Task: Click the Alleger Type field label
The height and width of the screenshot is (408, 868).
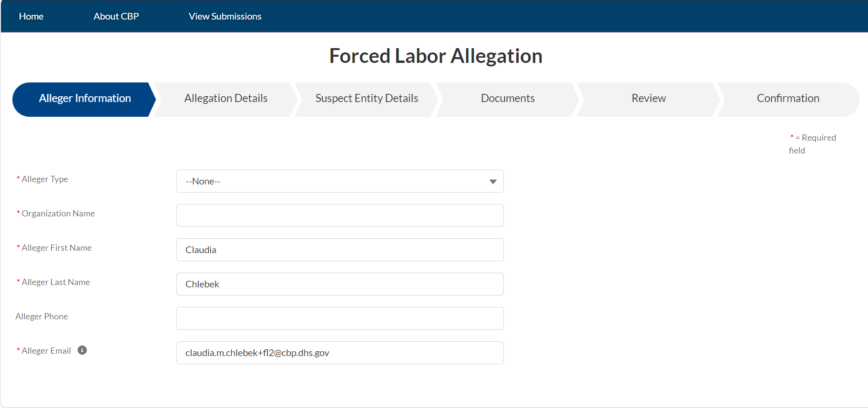Action: (x=45, y=179)
